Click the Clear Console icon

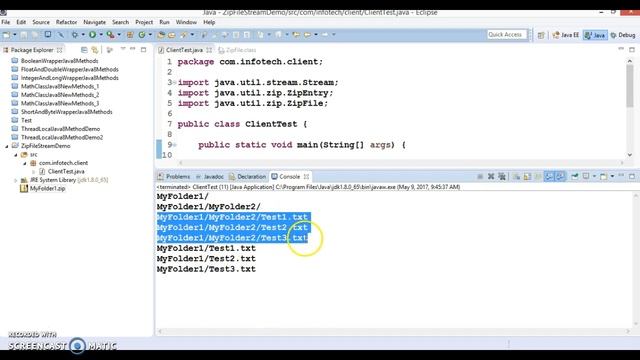pyautogui.click(x=516, y=176)
